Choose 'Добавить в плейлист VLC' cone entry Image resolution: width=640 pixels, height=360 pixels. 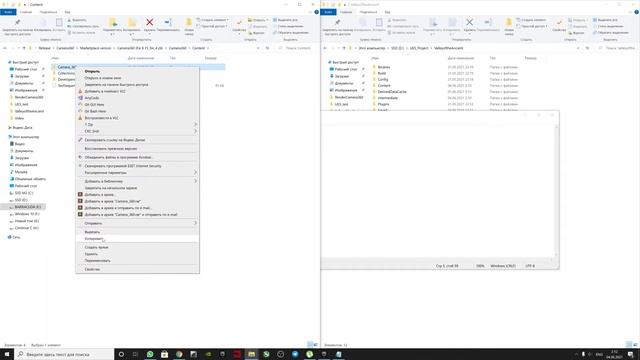[x=105, y=91]
